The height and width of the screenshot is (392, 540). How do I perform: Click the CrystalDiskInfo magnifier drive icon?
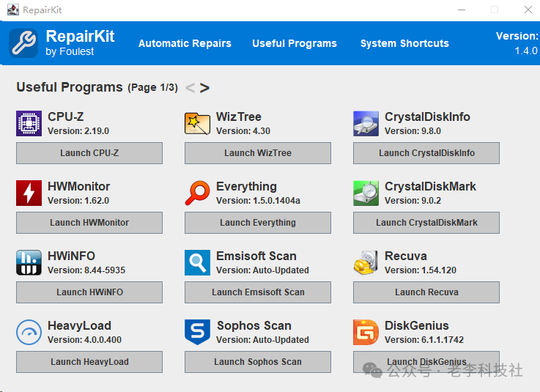tap(366, 123)
